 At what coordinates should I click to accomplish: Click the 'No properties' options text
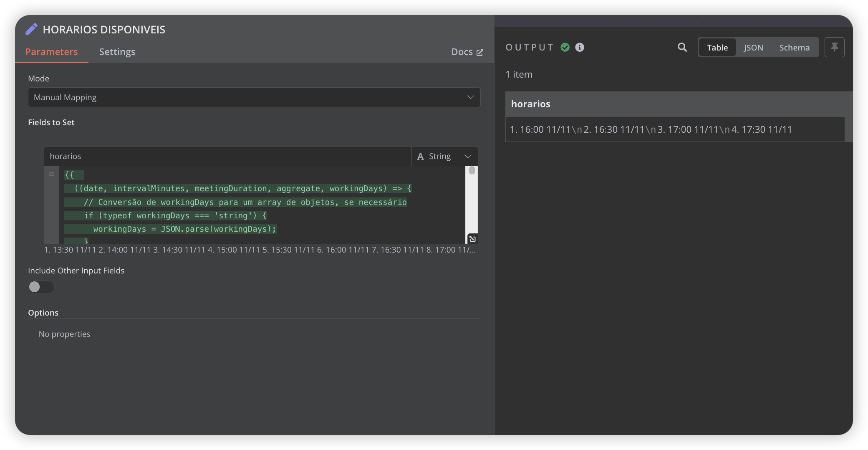coord(64,334)
